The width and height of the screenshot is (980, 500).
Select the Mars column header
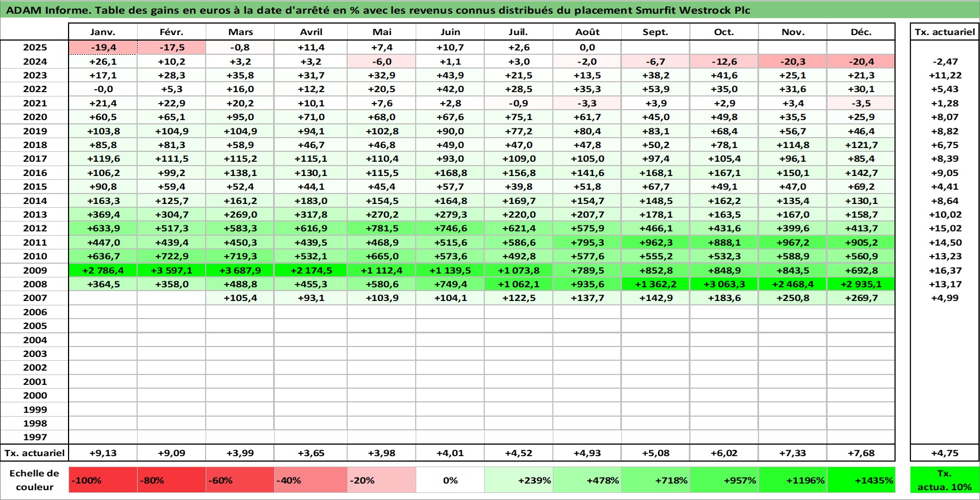tap(240, 32)
